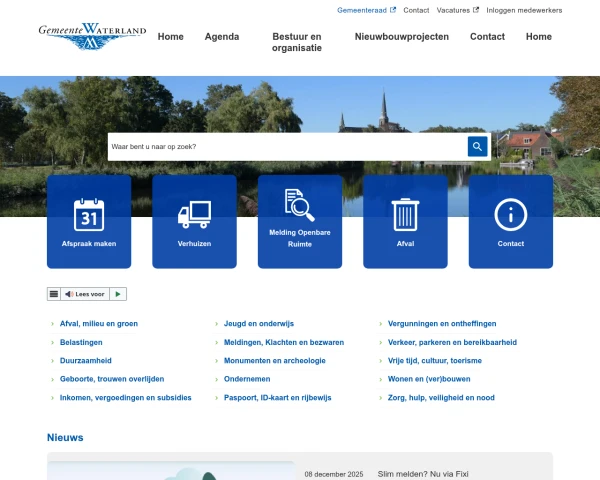Click the search field 'Waar bent u naar op zoek?'

coord(287,147)
